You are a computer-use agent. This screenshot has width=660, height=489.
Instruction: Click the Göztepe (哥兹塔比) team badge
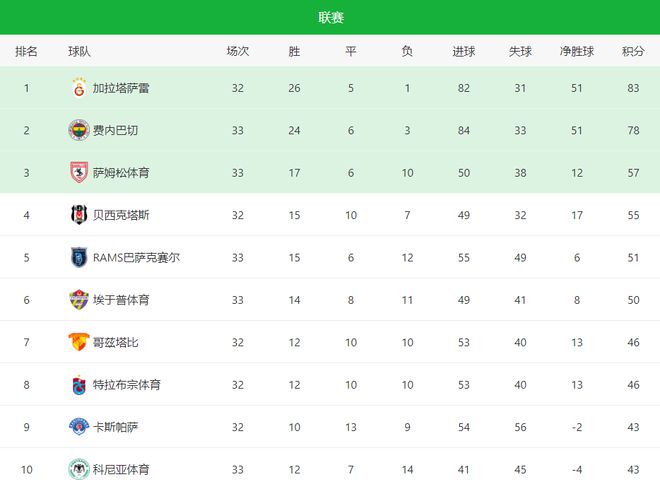tap(78, 342)
